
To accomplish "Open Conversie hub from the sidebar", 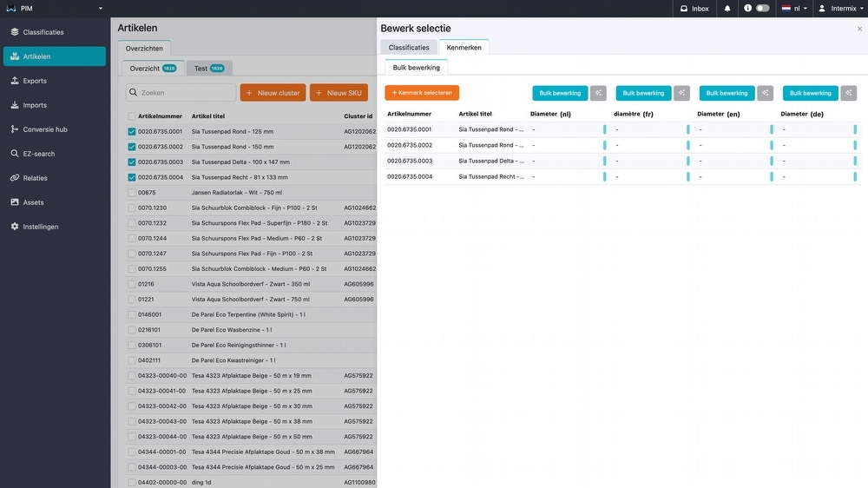I will (x=45, y=129).
